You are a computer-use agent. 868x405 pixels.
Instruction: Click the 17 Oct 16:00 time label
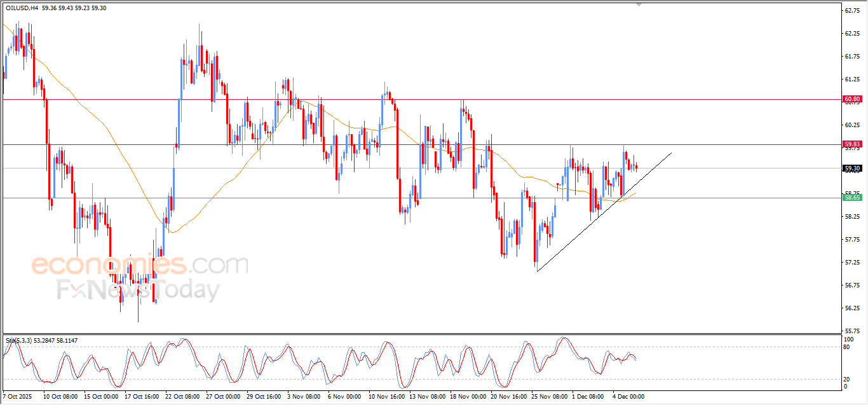click(x=142, y=396)
